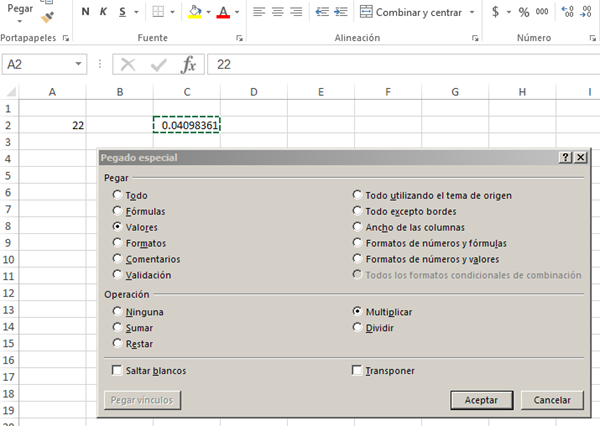
Task: Click the percent style icon
Action: pyautogui.click(x=523, y=12)
